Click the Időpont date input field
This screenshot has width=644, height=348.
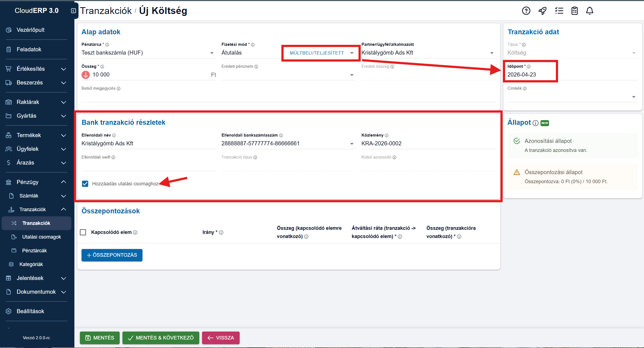click(530, 75)
